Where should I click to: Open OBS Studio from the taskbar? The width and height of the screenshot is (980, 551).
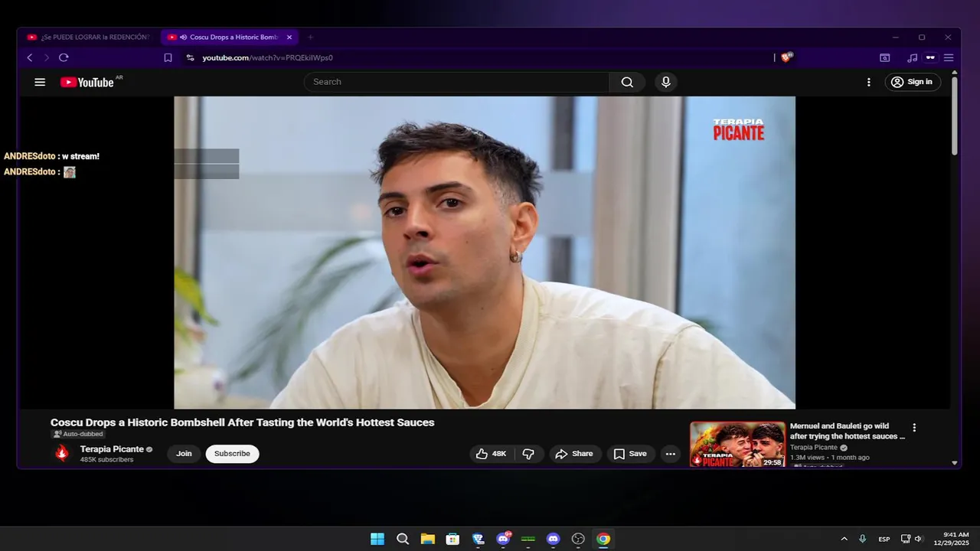click(x=578, y=539)
